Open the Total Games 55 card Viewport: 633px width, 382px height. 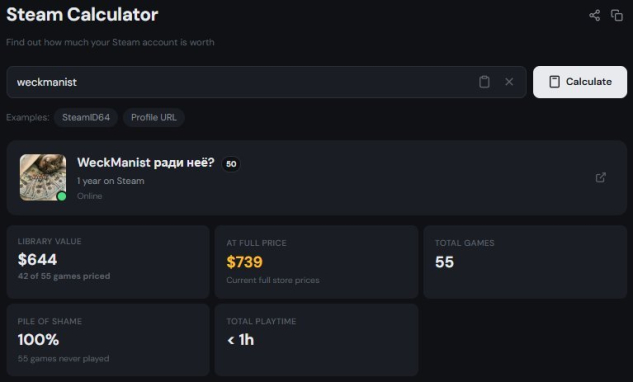click(525, 262)
